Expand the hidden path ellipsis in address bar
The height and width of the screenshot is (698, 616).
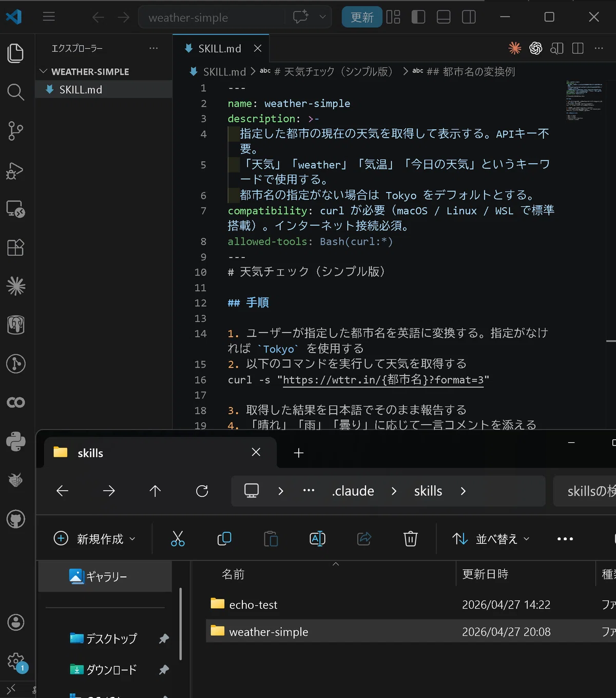[309, 491]
